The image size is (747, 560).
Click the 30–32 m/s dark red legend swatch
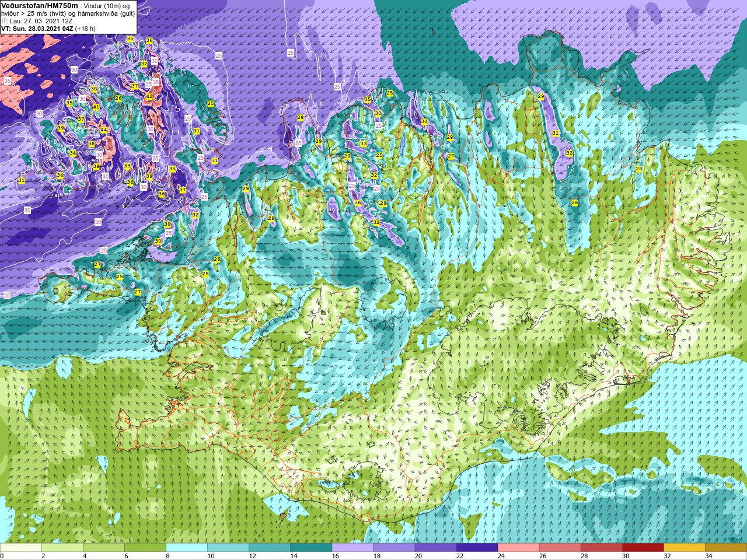click(x=643, y=548)
